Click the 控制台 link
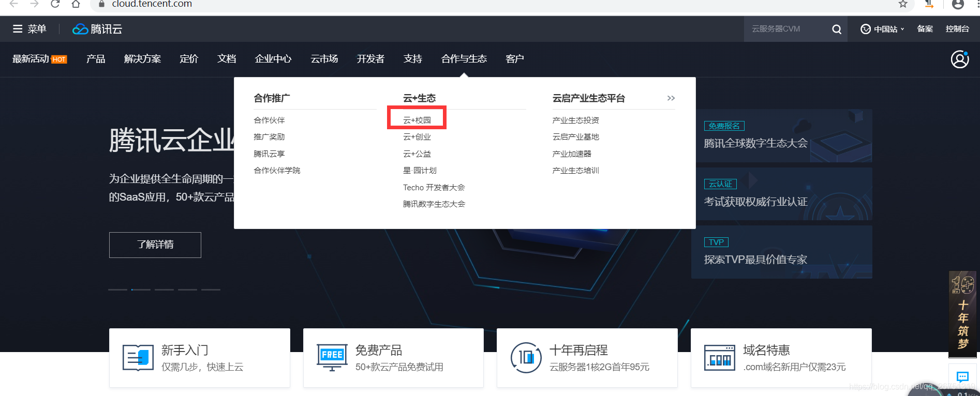The image size is (980, 396). pyautogui.click(x=957, y=29)
